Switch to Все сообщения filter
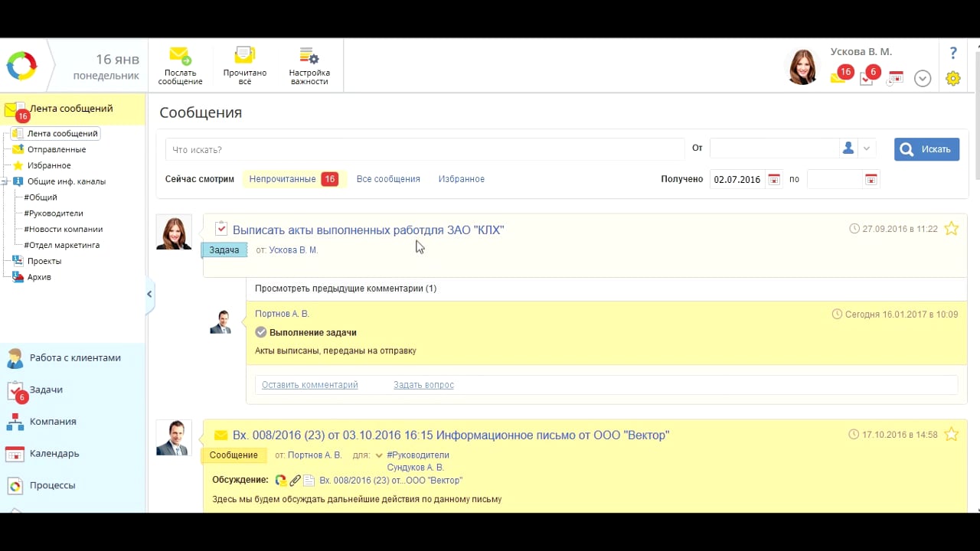 coord(388,179)
